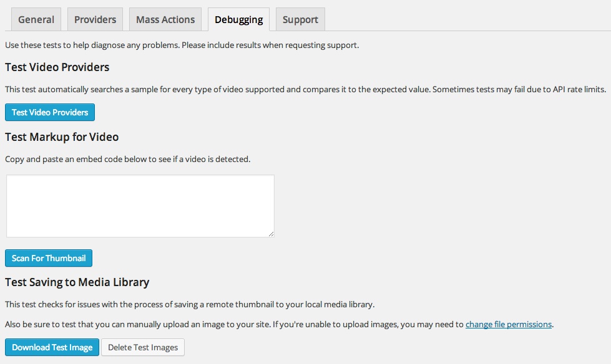Click the 'Also be sure to test' sentence
Screen dimensions: 611x364
[x=280, y=324]
